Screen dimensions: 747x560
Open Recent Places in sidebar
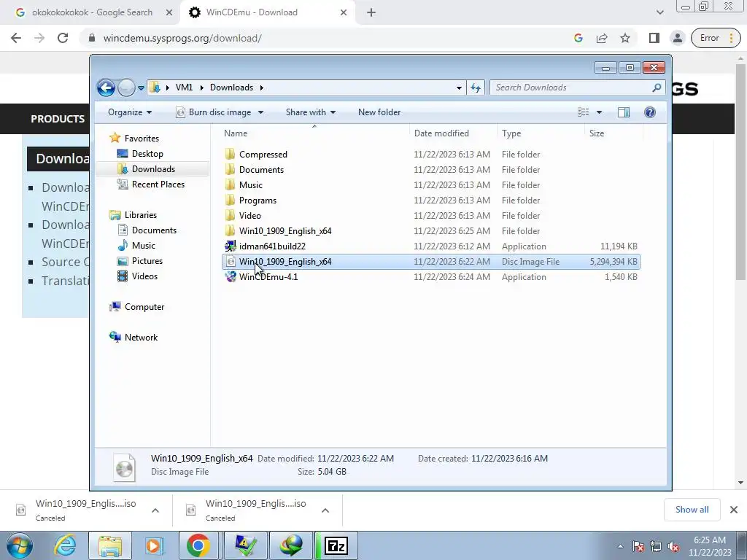tap(158, 184)
